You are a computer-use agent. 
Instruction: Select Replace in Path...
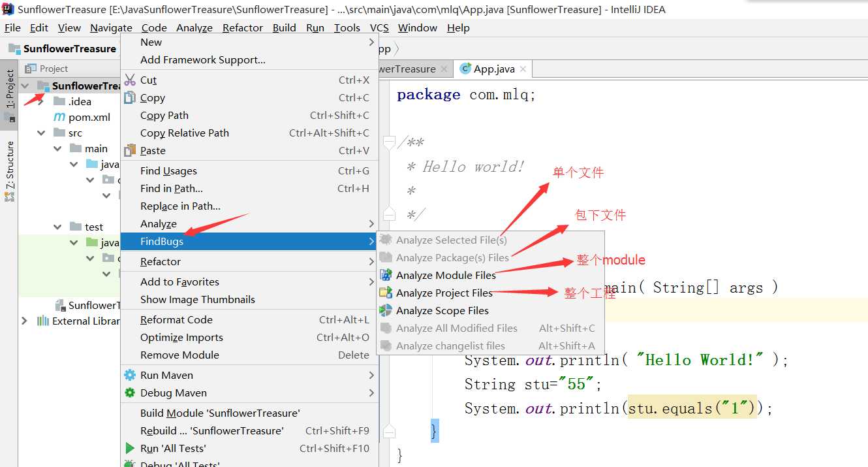point(249,206)
